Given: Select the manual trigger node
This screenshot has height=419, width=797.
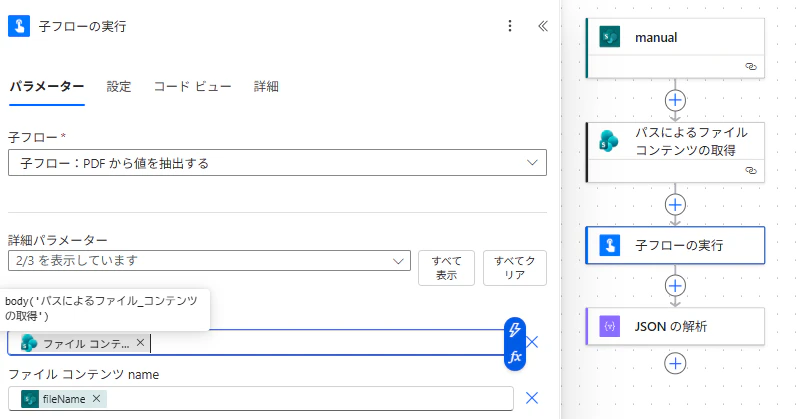Looking at the screenshot, I should pyautogui.click(x=675, y=48).
